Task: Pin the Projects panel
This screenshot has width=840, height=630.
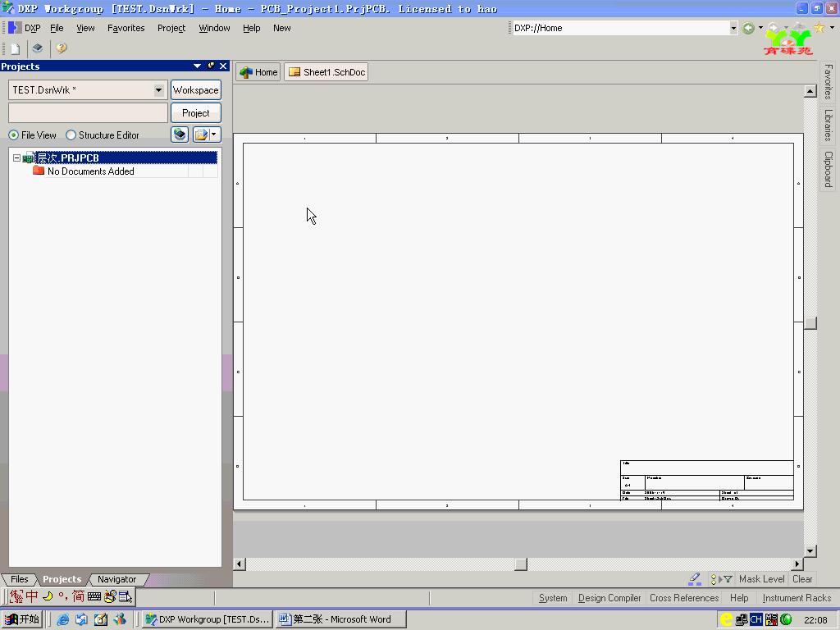Action: (x=211, y=66)
